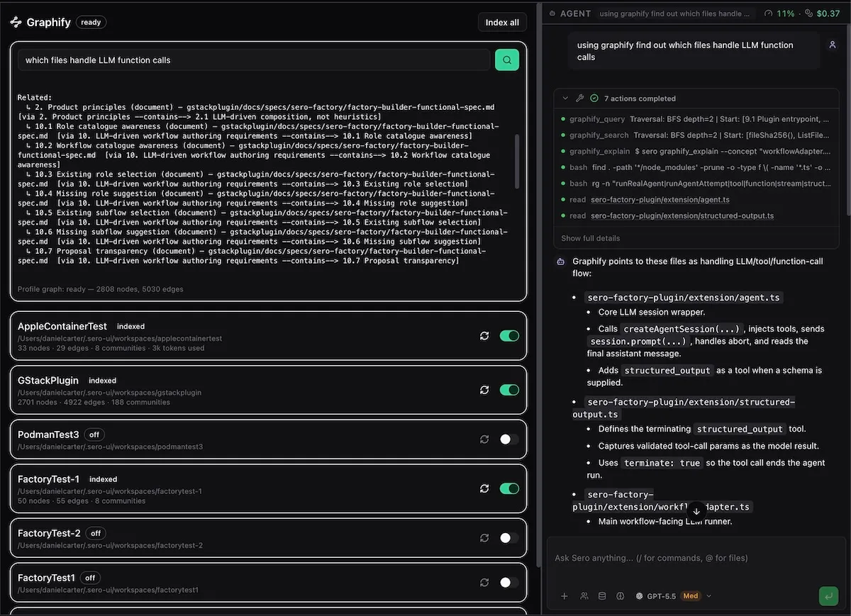Image resolution: width=851 pixels, height=616 pixels.
Task: Click the wrench icon in actions header
Action: (x=579, y=99)
